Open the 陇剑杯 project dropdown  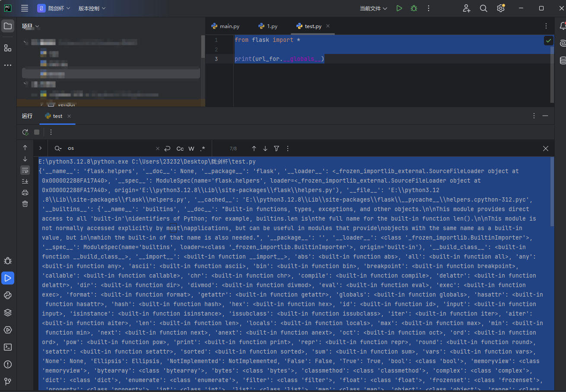point(54,8)
